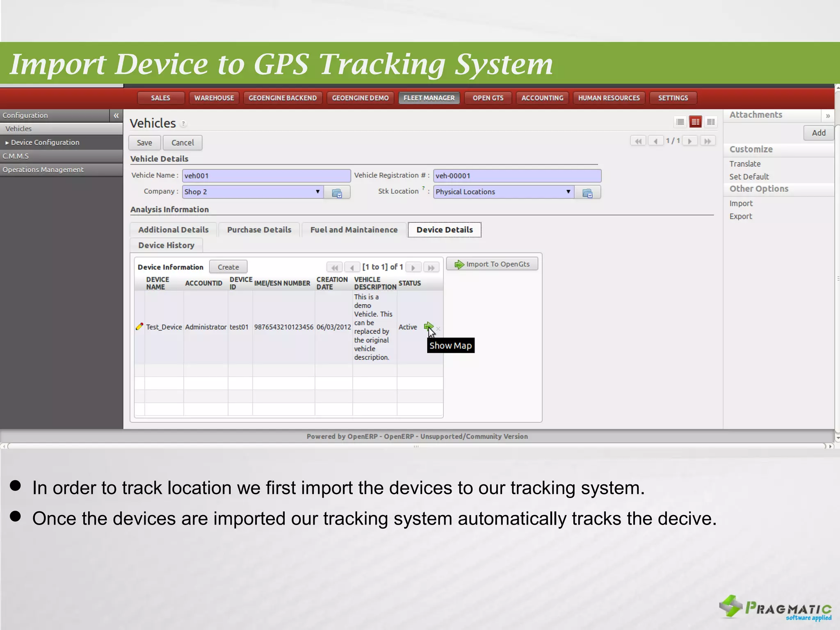This screenshot has width=840, height=630.
Task: Go to previous vehicle record
Action: [655, 141]
